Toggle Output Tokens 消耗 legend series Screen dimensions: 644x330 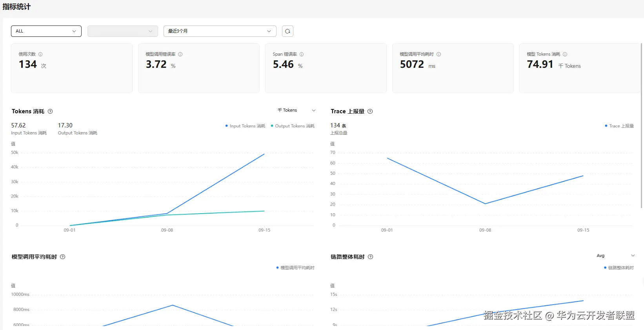pyautogui.click(x=293, y=126)
